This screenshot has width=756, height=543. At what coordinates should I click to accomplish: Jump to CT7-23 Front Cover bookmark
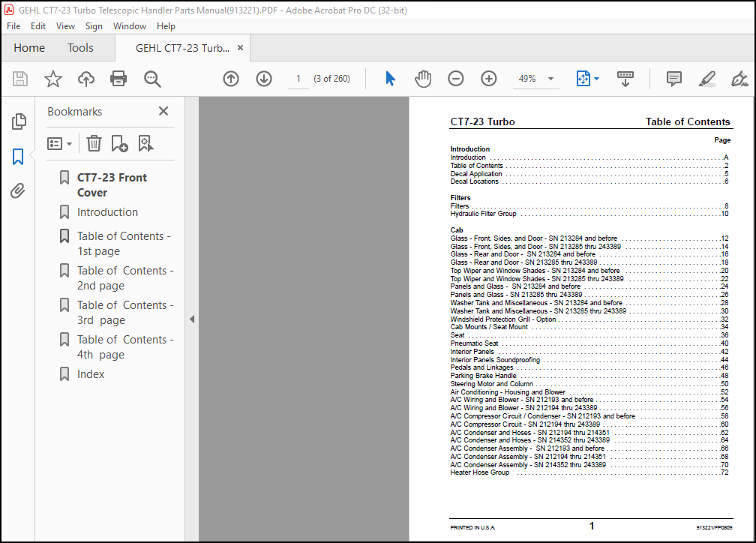tap(112, 185)
